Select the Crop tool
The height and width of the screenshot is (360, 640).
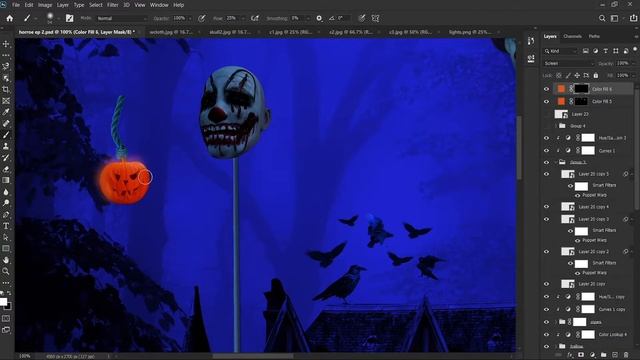coord(6,89)
